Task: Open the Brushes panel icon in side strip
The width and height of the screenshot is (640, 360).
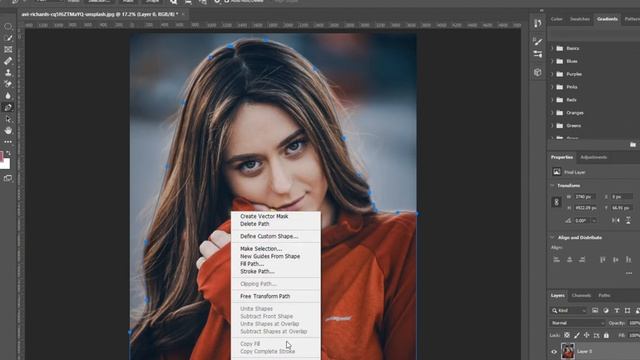Action: tap(538, 42)
